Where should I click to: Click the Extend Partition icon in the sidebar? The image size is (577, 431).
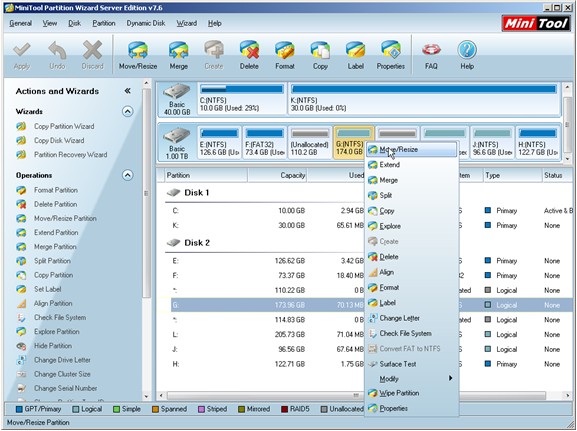coord(21,233)
